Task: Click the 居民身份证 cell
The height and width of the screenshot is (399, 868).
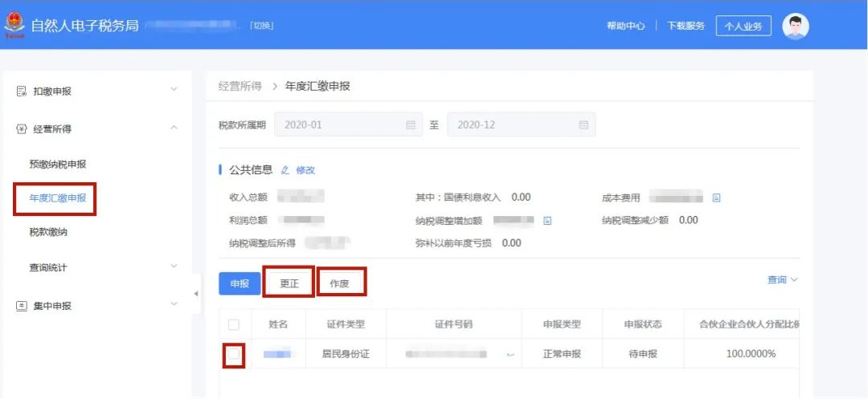Action: tap(346, 354)
